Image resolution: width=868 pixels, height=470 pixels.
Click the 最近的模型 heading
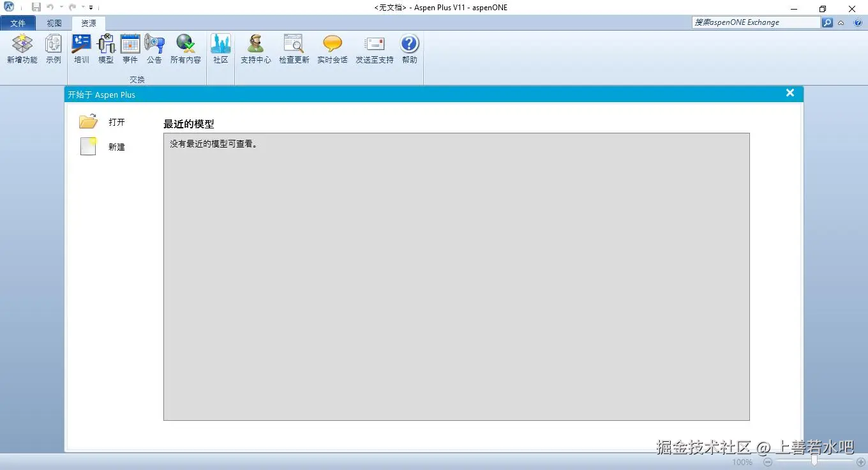189,124
